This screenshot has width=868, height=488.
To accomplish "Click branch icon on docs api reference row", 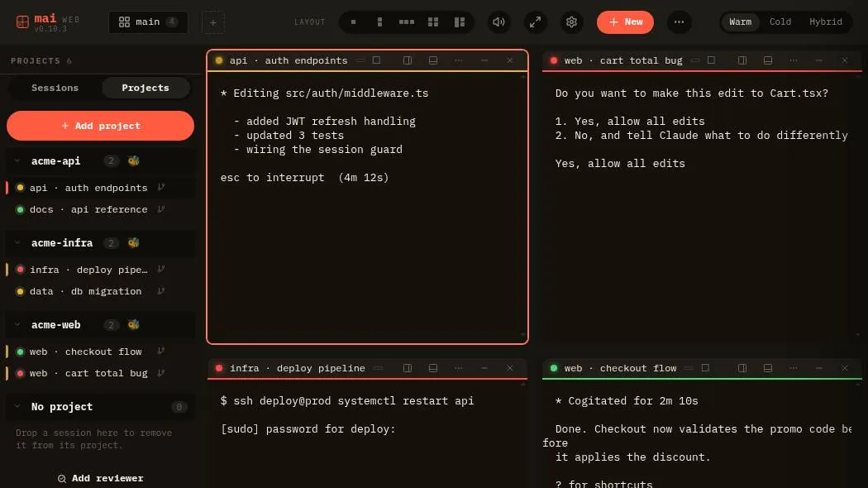I will click(x=160, y=209).
